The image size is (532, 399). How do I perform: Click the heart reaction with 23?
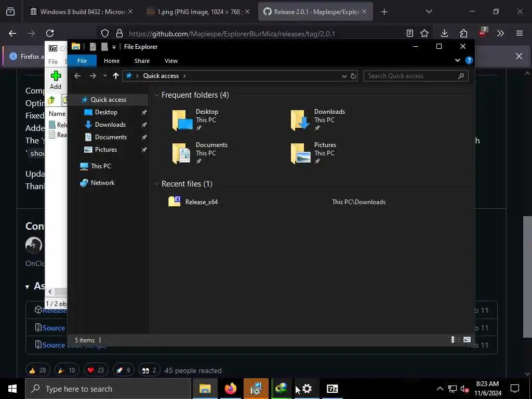(x=96, y=370)
